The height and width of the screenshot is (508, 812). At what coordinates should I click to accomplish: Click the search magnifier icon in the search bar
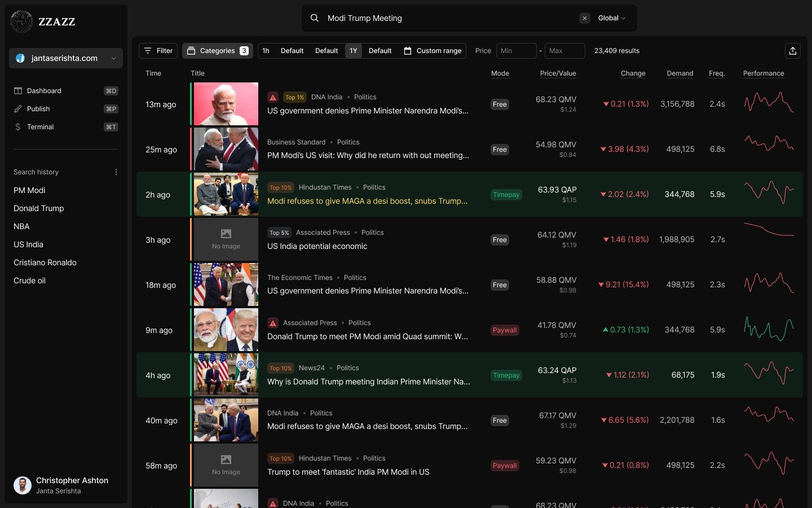[314, 18]
